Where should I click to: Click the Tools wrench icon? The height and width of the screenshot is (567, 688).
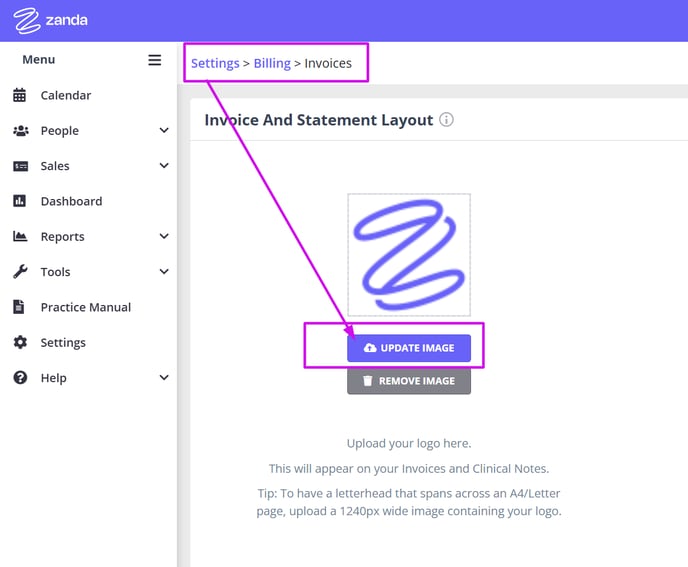[20, 272]
